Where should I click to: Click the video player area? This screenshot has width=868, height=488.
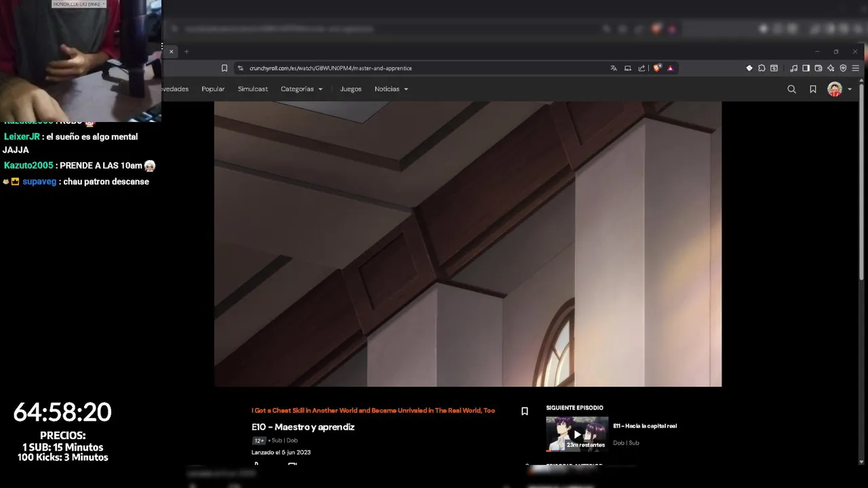[x=468, y=244]
